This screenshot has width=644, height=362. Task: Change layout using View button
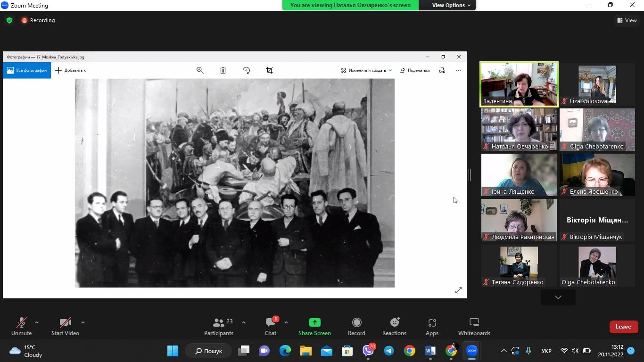click(627, 20)
